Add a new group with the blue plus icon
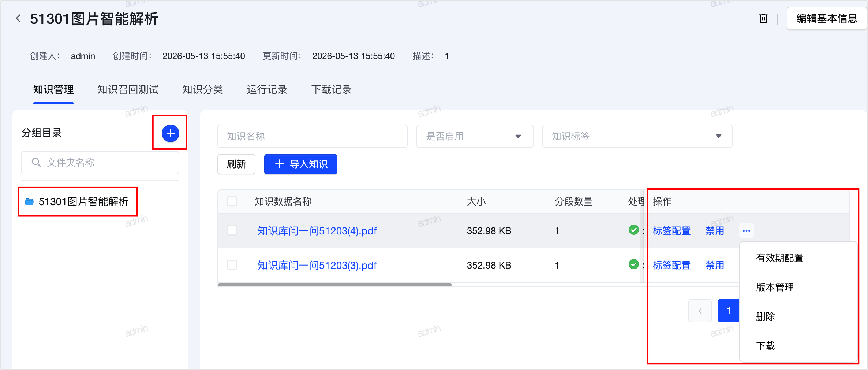Image resolution: width=868 pixels, height=370 pixels. click(170, 133)
